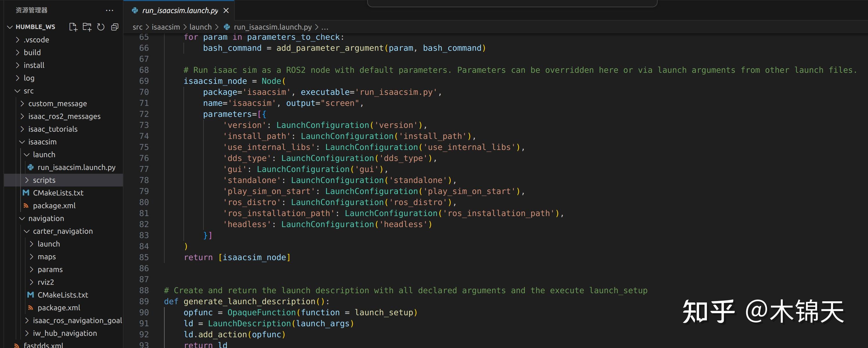Expand the maps folder
The width and height of the screenshot is (868, 348).
tap(46, 257)
